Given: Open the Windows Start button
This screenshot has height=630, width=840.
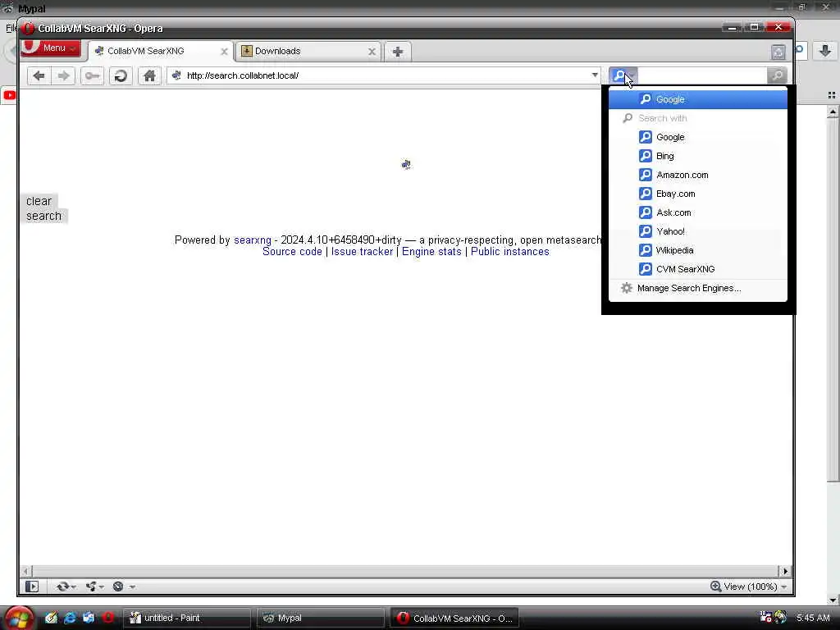Looking at the screenshot, I should pyautogui.click(x=18, y=618).
